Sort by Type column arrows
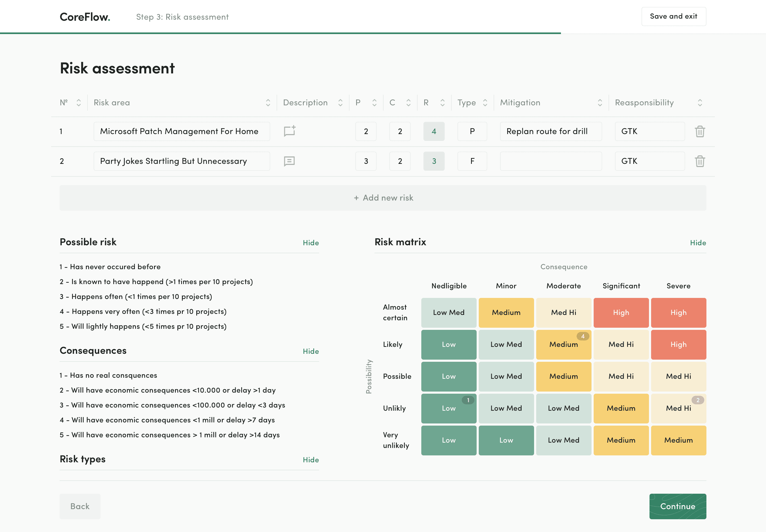 485,103
